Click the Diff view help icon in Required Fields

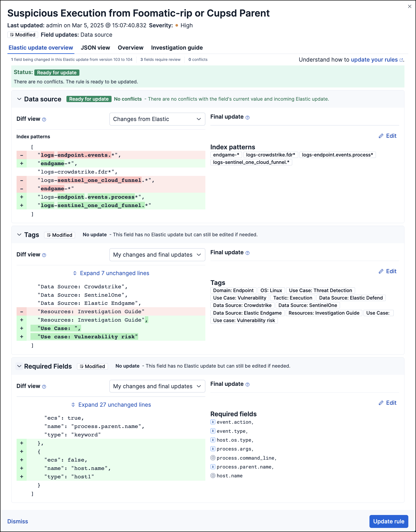click(x=44, y=387)
